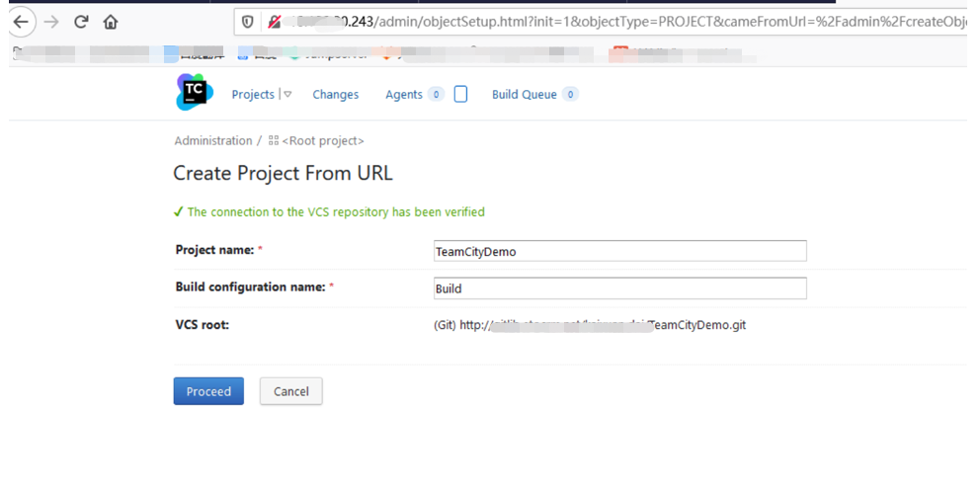Click the Build configuration name label
This screenshot has width=980, height=495.
[x=251, y=287]
